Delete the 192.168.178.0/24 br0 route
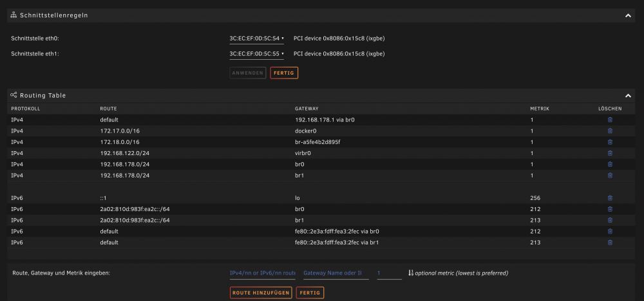The image size is (644, 301). click(610, 164)
